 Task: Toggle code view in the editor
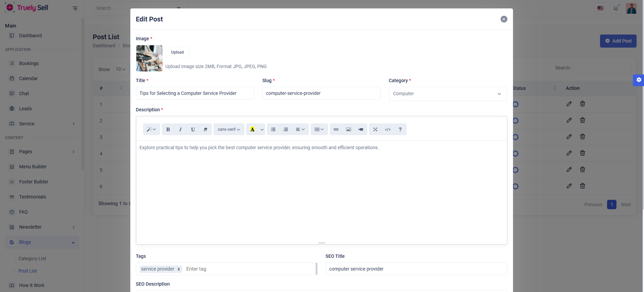tap(388, 129)
